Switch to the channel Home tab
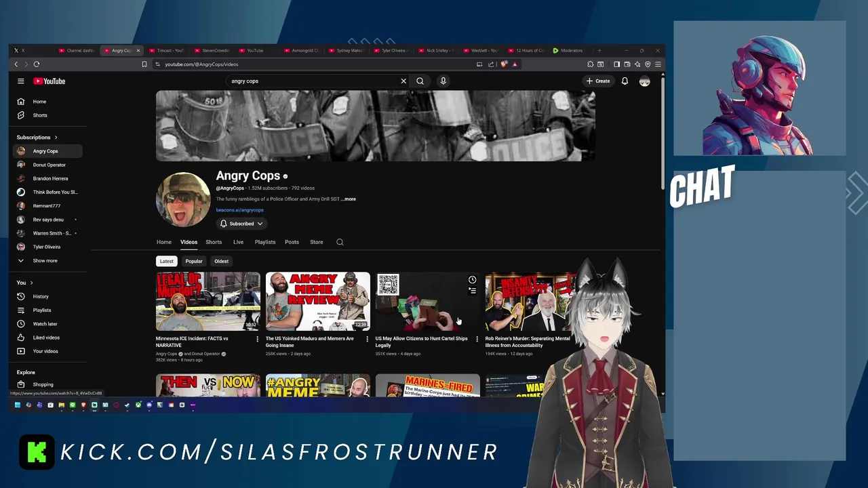868x488 pixels. point(164,242)
